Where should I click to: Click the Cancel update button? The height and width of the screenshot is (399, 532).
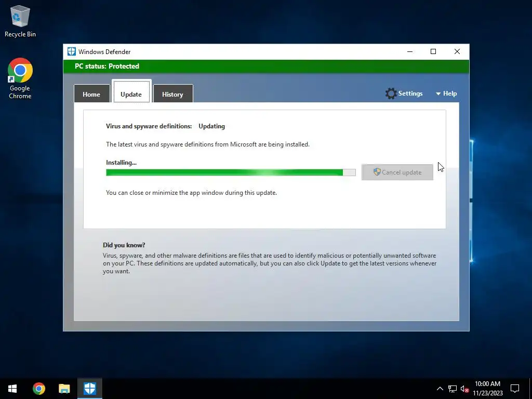point(397,172)
